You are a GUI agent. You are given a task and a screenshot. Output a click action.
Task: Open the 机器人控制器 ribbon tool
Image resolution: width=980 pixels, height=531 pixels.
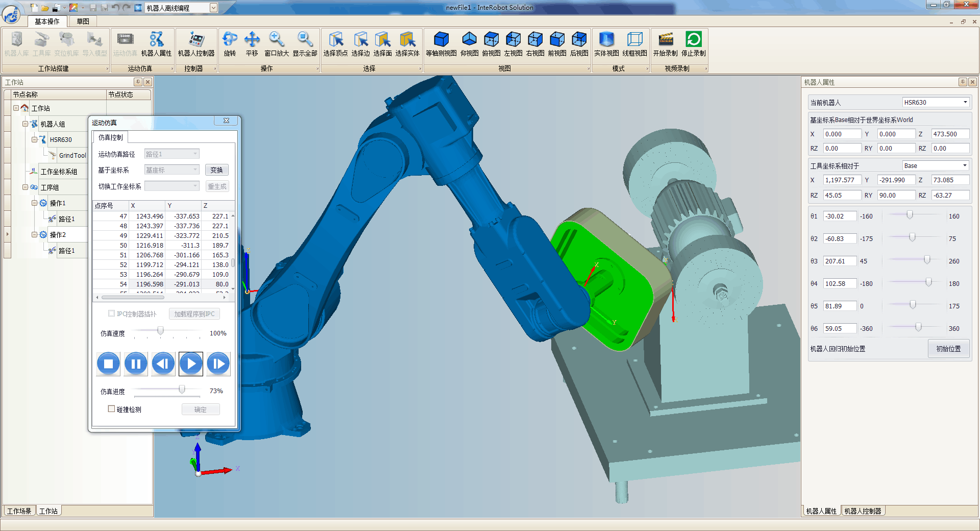(x=196, y=44)
